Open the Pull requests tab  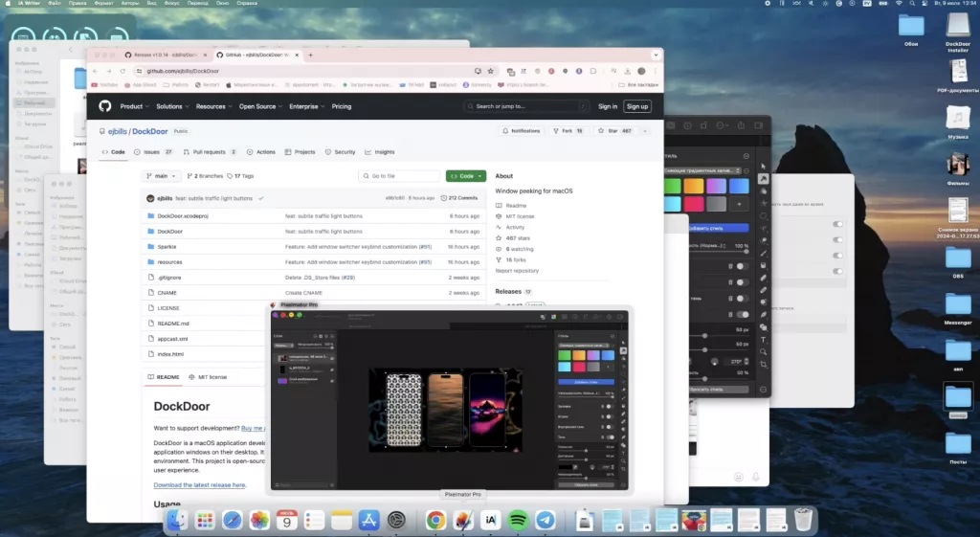210,152
